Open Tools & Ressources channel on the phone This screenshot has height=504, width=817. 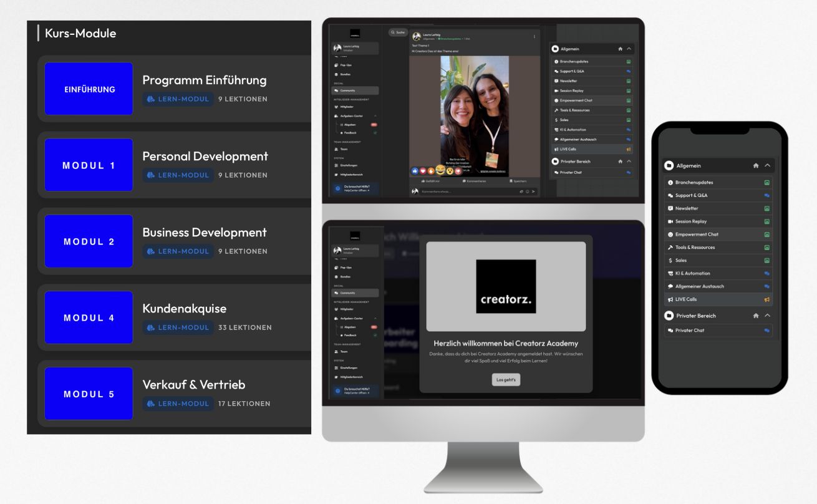coord(718,248)
